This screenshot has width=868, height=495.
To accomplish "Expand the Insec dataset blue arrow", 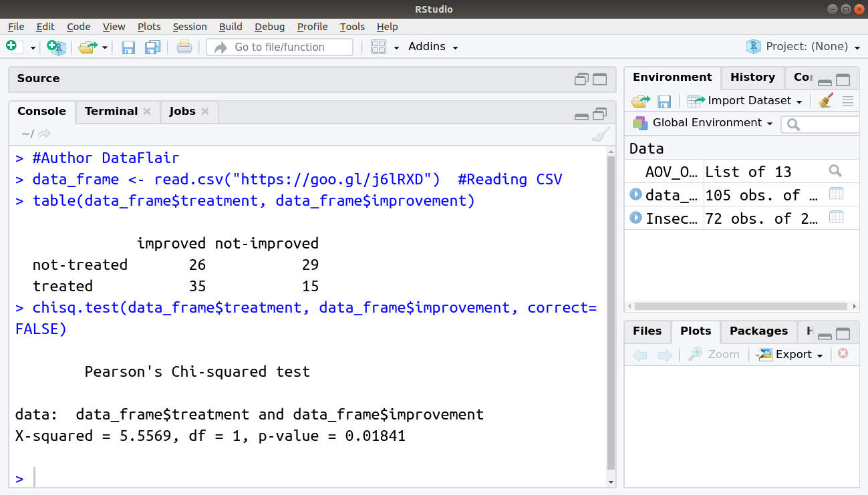I will tap(635, 218).
